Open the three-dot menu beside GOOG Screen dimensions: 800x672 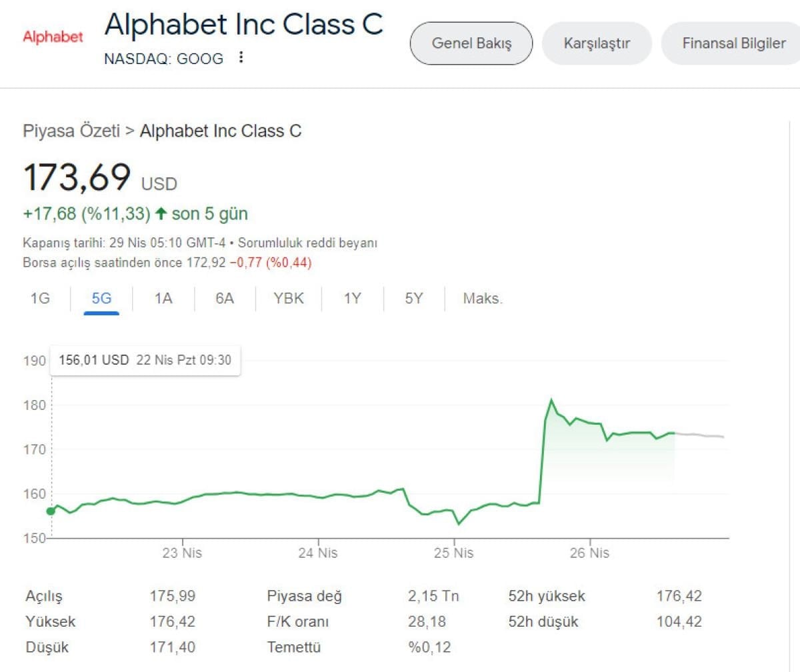[241, 58]
